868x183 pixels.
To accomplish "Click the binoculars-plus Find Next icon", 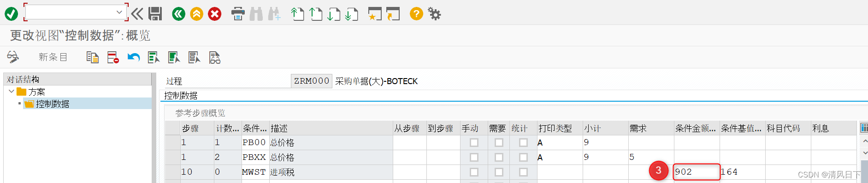I will (274, 14).
